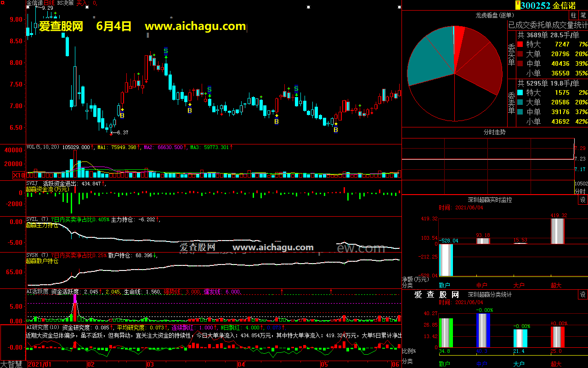Click the red diamond at the 6.37 low
The image size is (588, 368).
111,134
